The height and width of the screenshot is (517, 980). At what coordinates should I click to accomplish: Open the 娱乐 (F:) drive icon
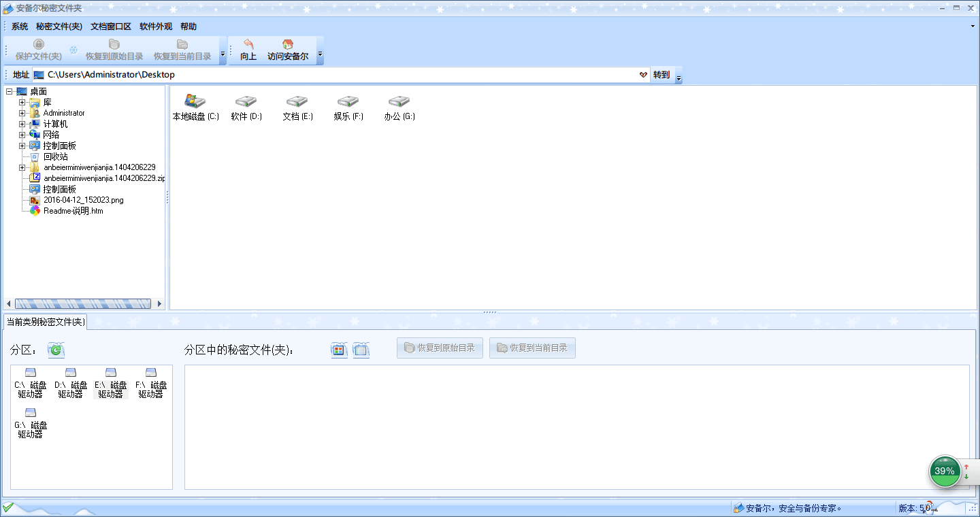point(348,101)
